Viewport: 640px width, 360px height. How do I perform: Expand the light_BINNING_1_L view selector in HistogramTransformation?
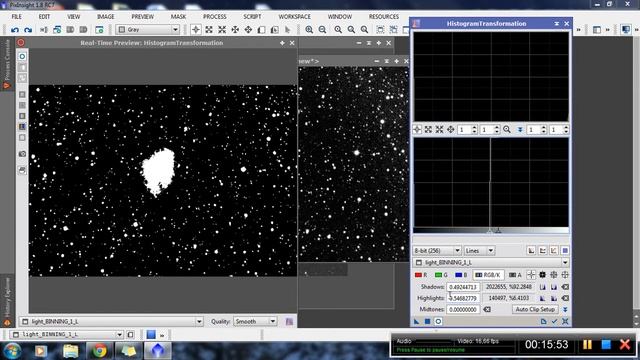click(491, 262)
